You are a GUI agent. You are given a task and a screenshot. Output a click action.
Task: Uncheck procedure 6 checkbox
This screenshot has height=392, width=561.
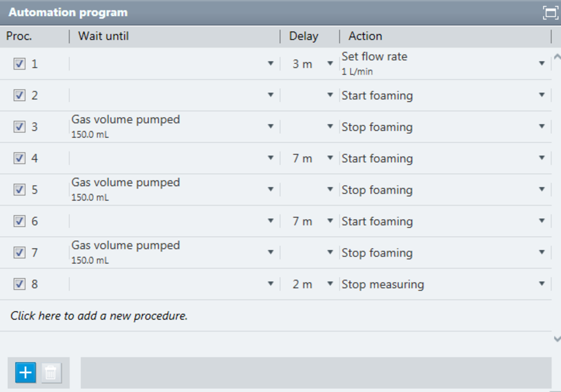tap(19, 221)
